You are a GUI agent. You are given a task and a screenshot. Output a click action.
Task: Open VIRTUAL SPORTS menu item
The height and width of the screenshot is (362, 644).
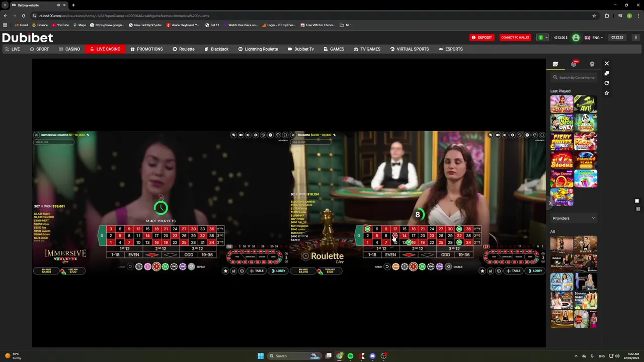(410, 49)
